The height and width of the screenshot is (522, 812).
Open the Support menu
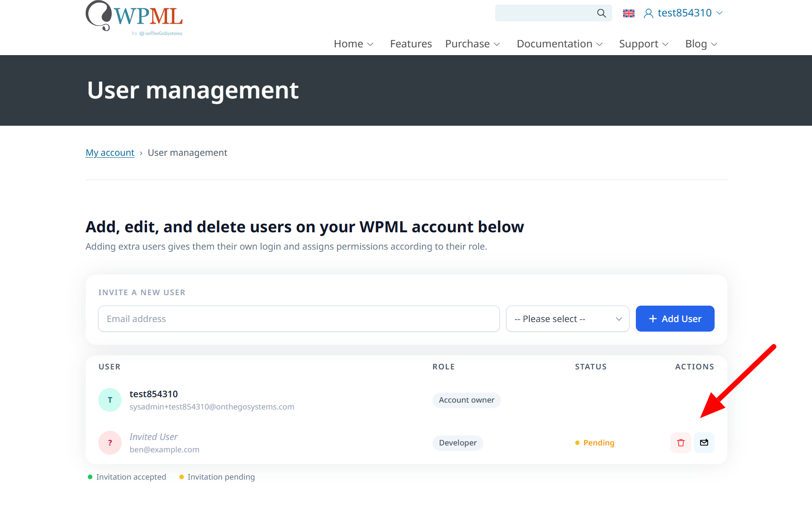(x=644, y=44)
